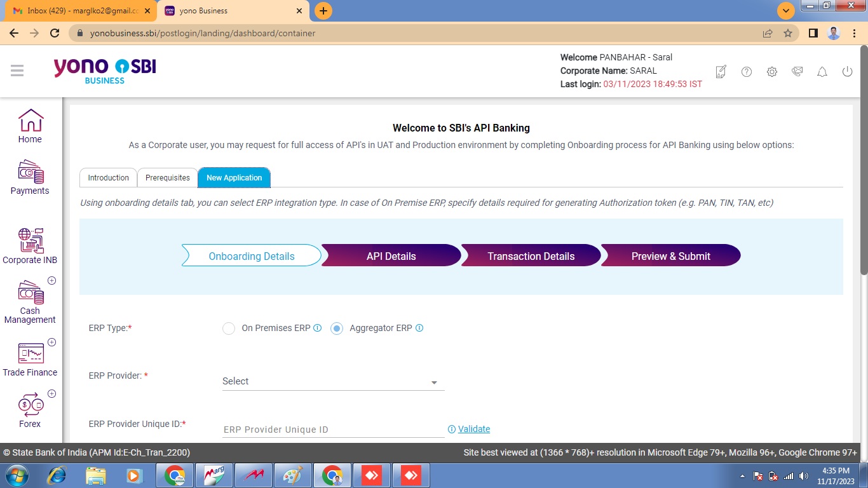Open Windows Start menu
Screen dimensions: 868x488
click(x=17, y=475)
